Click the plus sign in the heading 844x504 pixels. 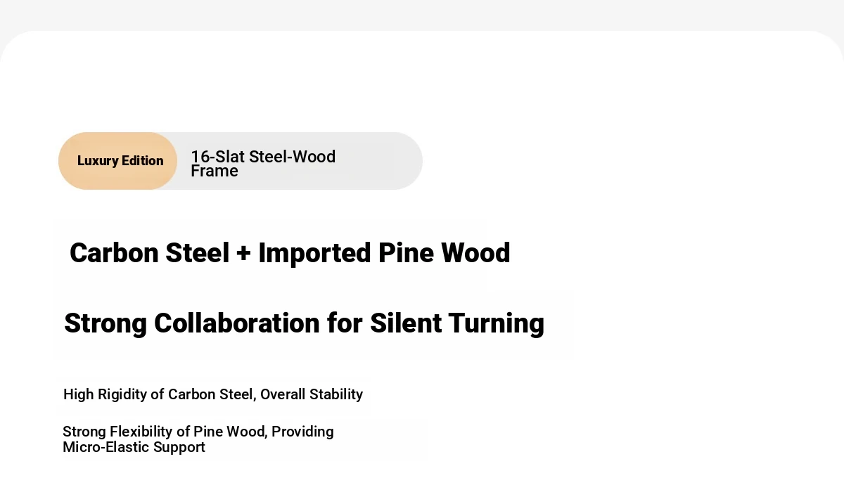point(243,254)
